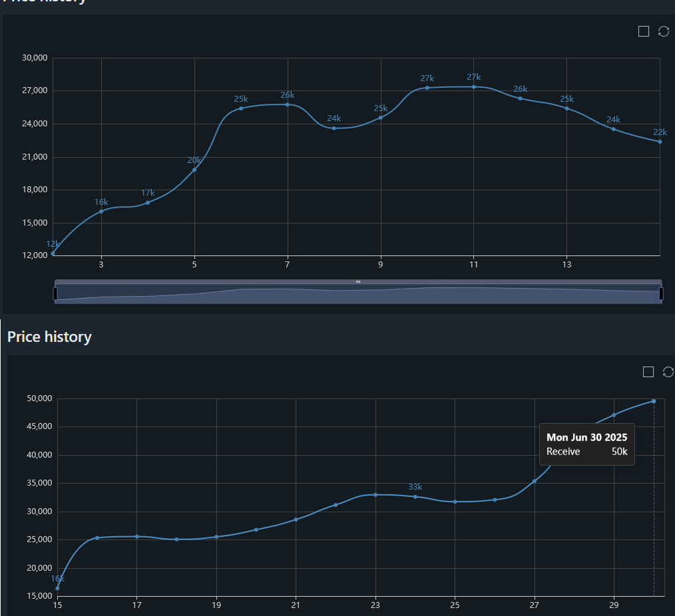
Task: Click inside the range slider's mini chart preview
Action: click(x=358, y=294)
